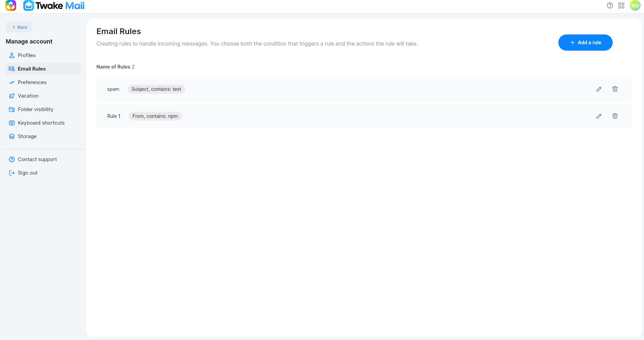Click the Contact support help icon

coord(12,159)
